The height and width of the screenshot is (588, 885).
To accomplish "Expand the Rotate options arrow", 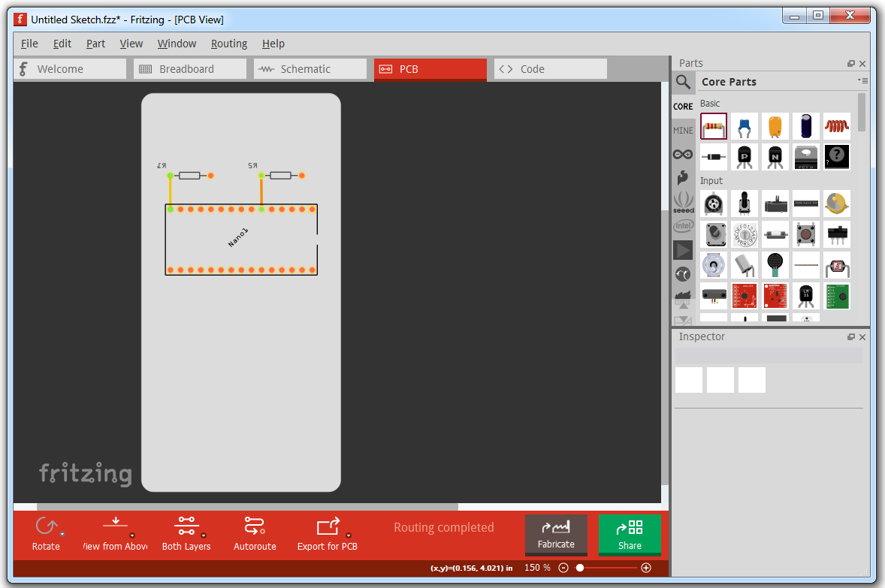I will (62, 535).
